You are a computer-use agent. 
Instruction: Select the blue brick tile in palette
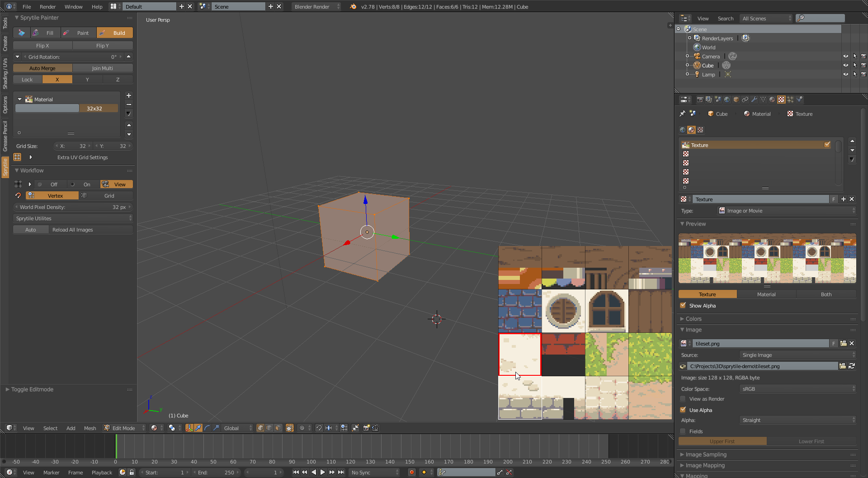coord(520,311)
